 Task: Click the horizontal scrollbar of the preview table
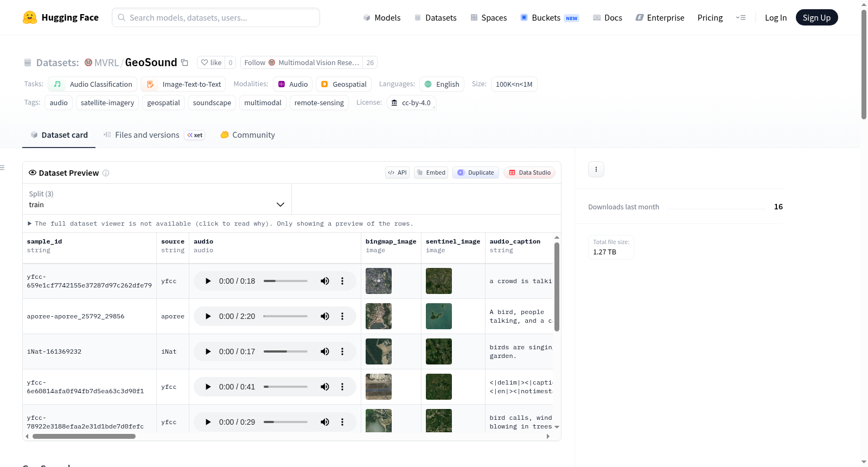pyautogui.click(x=84, y=436)
